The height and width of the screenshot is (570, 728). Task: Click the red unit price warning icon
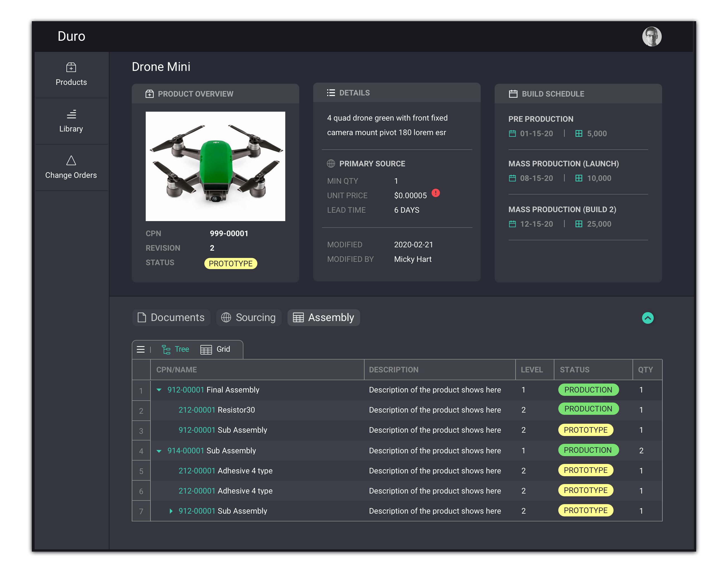(435, 193)
